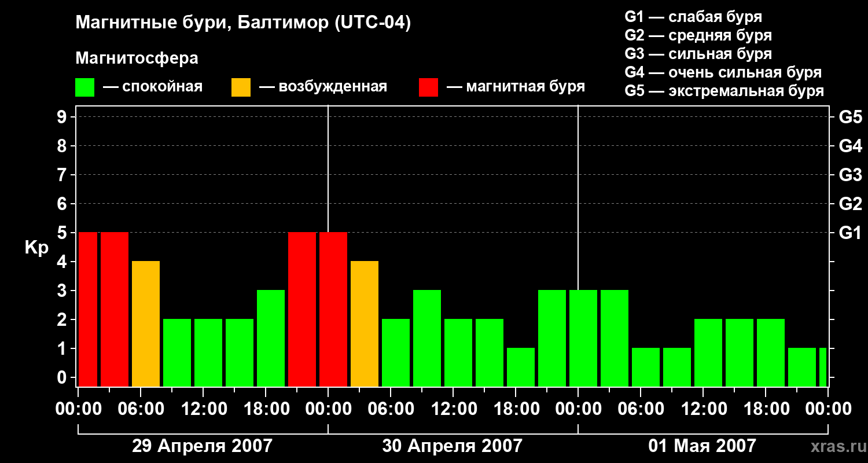Click the «G1» label on the right axis

[x=850, y=233]
